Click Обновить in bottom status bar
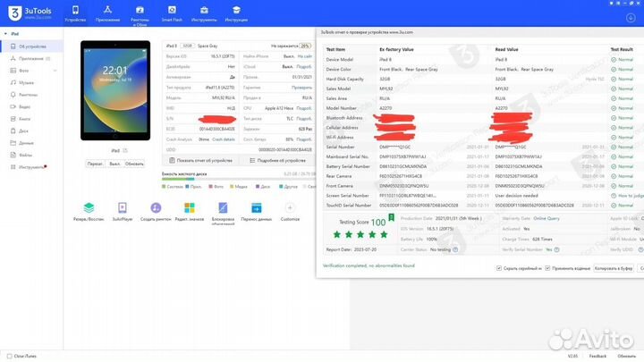Screen dimensions: 644x362 point(626,357)
